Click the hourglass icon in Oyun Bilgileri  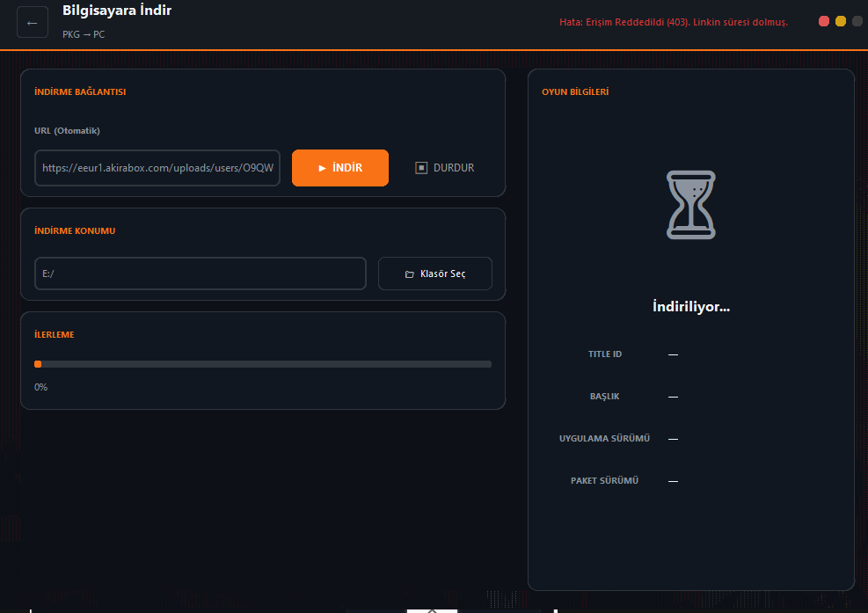point(691,205)
